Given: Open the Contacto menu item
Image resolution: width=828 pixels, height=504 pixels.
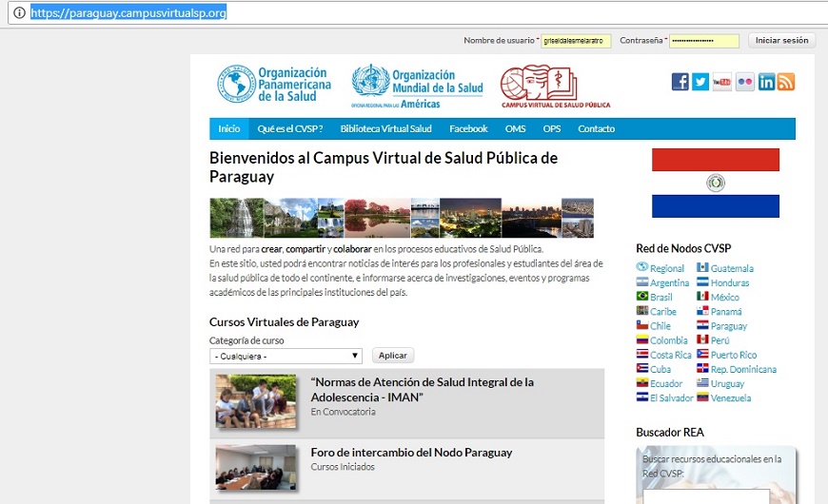Looking at the screenshot, I should tap(596, 128).
